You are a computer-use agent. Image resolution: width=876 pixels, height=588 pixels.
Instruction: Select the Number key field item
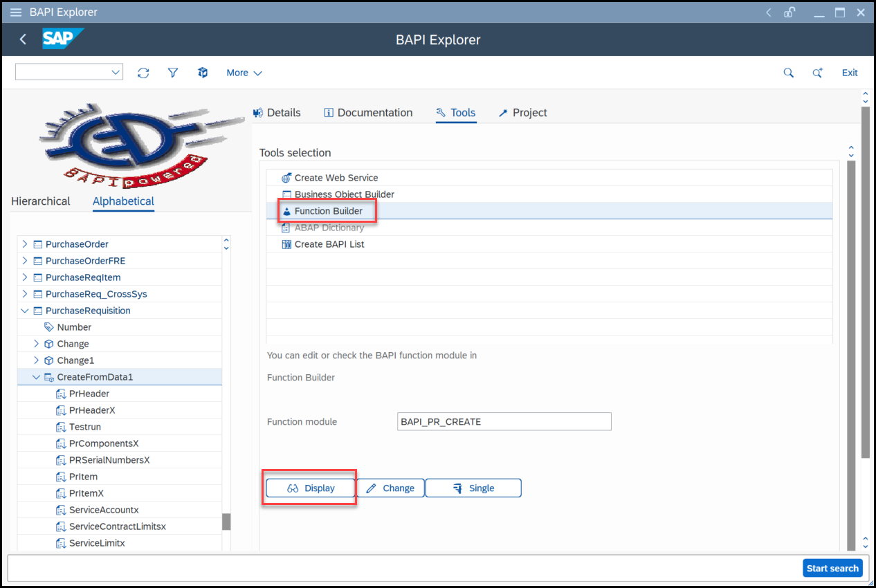[74, 327]
